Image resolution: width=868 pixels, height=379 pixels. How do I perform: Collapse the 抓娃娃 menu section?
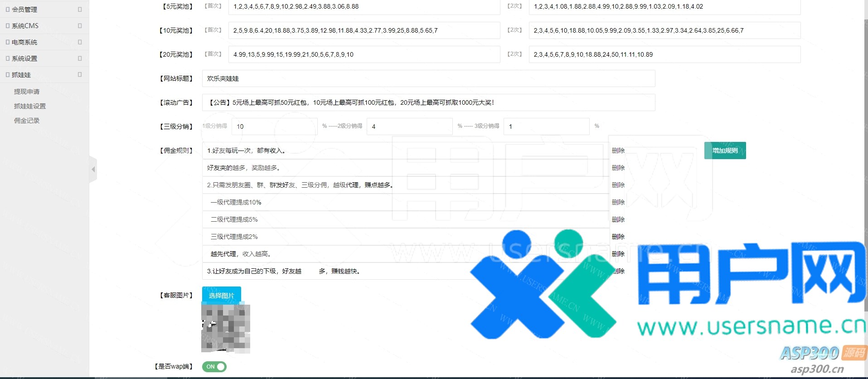click(80, 75)
